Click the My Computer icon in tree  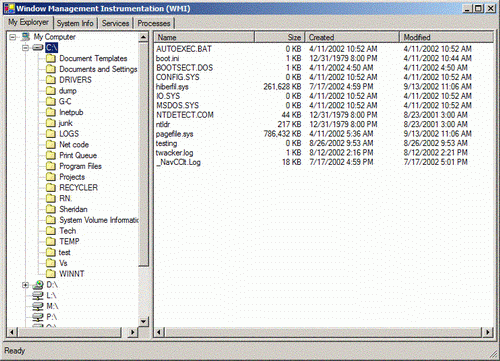tap(25, 37)
